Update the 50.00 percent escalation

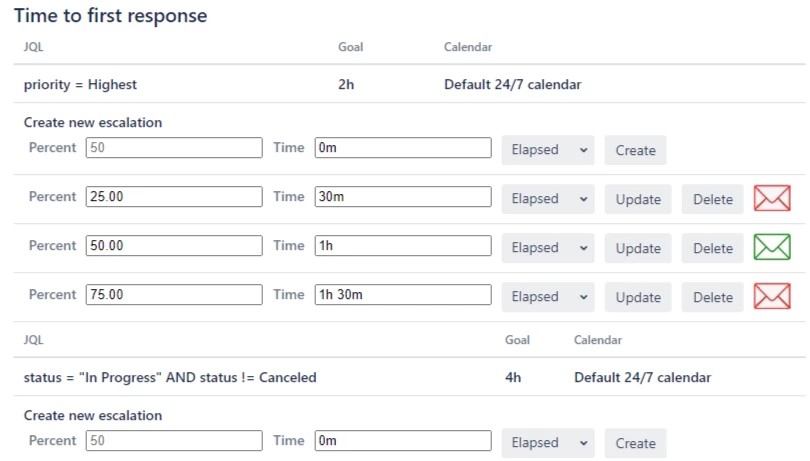(x=638, y=248)
